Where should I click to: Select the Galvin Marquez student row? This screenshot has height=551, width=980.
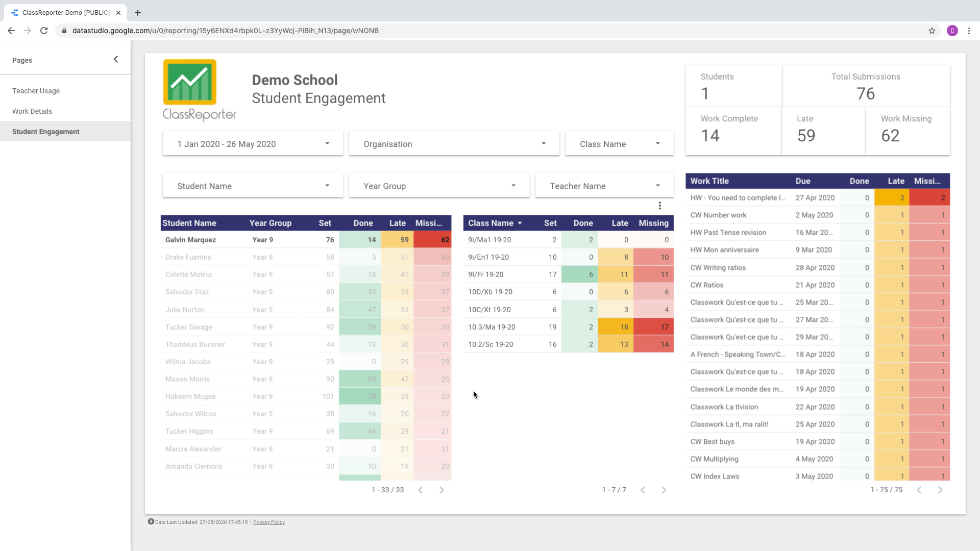click(x=190, y=240)
